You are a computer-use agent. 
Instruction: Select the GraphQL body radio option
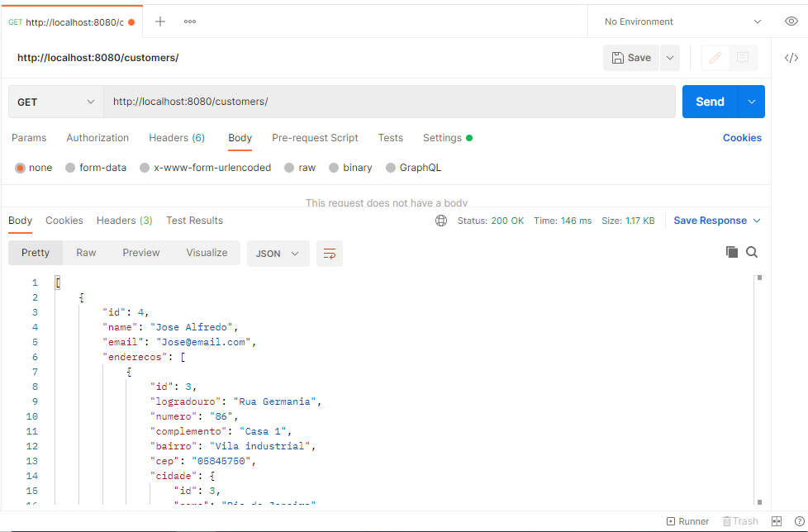tap(391, 168)
